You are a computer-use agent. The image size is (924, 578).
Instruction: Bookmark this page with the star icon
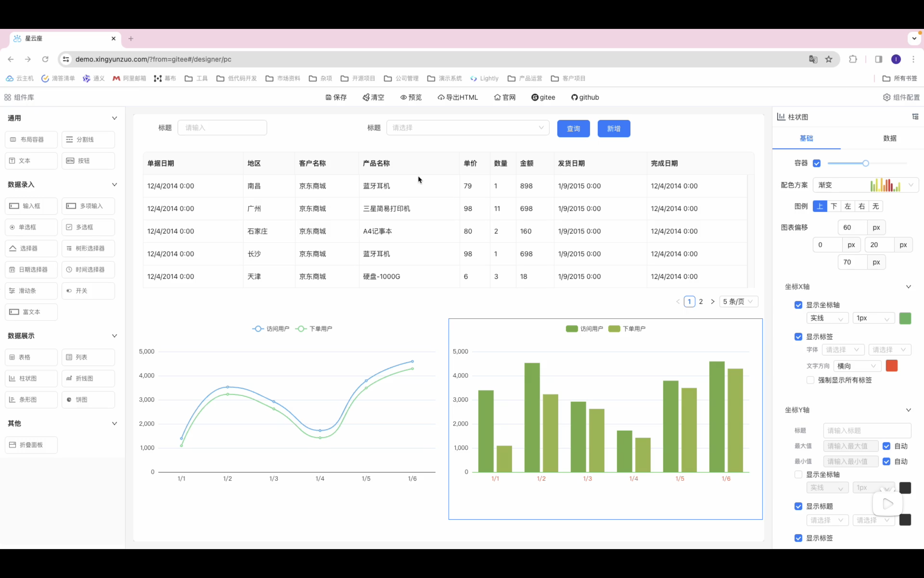coord(829,59)
